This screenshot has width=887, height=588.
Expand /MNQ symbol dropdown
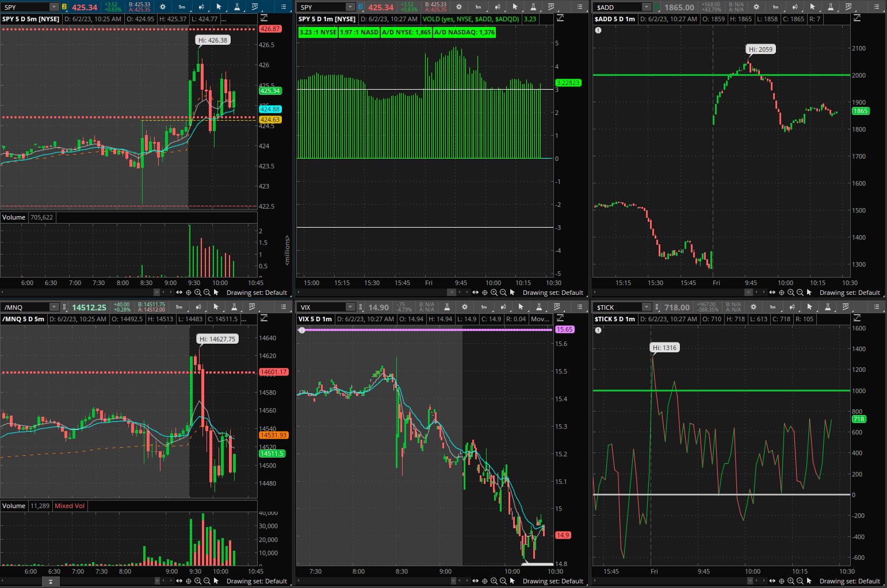click(x=54, y=307)
